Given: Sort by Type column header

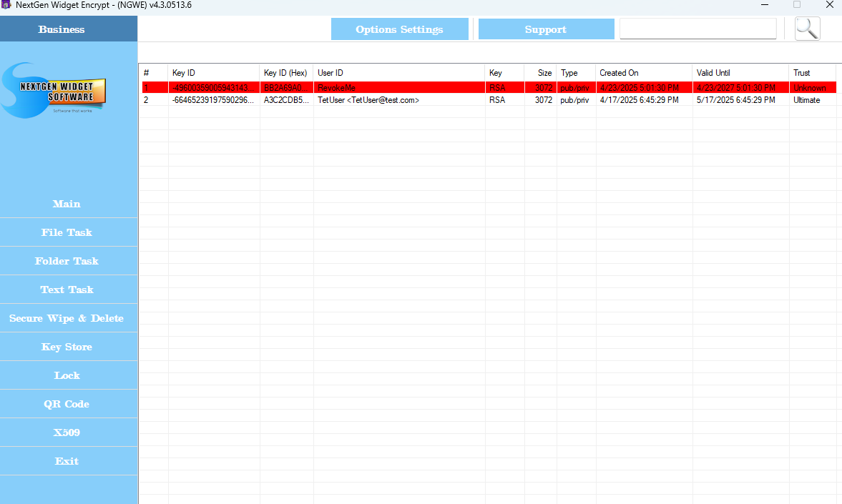Looking at the screenshot, I should pyautogui.click(x=576, y=73).
